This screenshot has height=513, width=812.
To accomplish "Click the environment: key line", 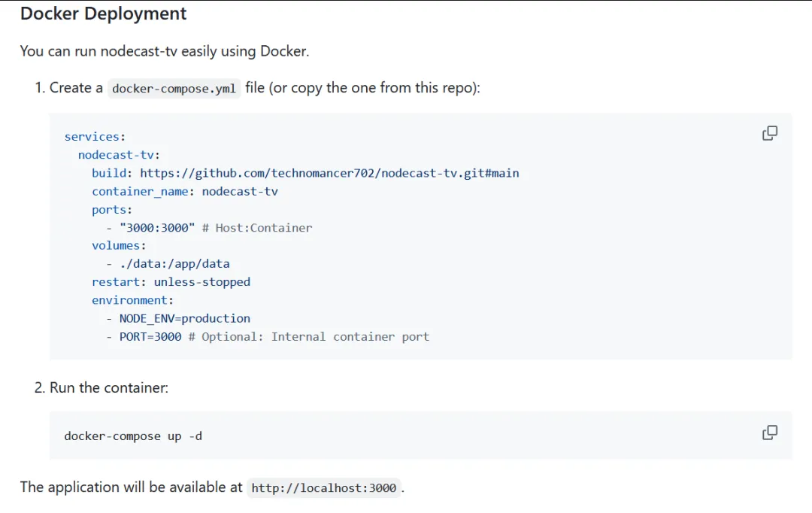I will [x=132, y=301].
